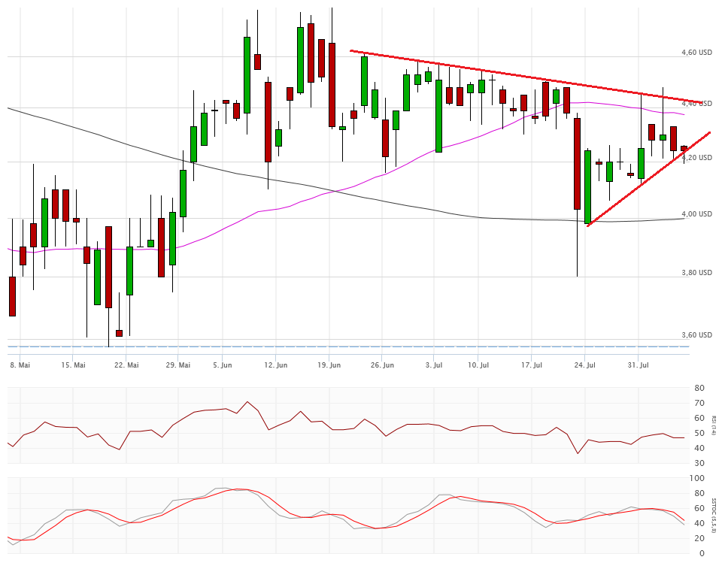Click the 31. Jul date label

pos(638,365)
